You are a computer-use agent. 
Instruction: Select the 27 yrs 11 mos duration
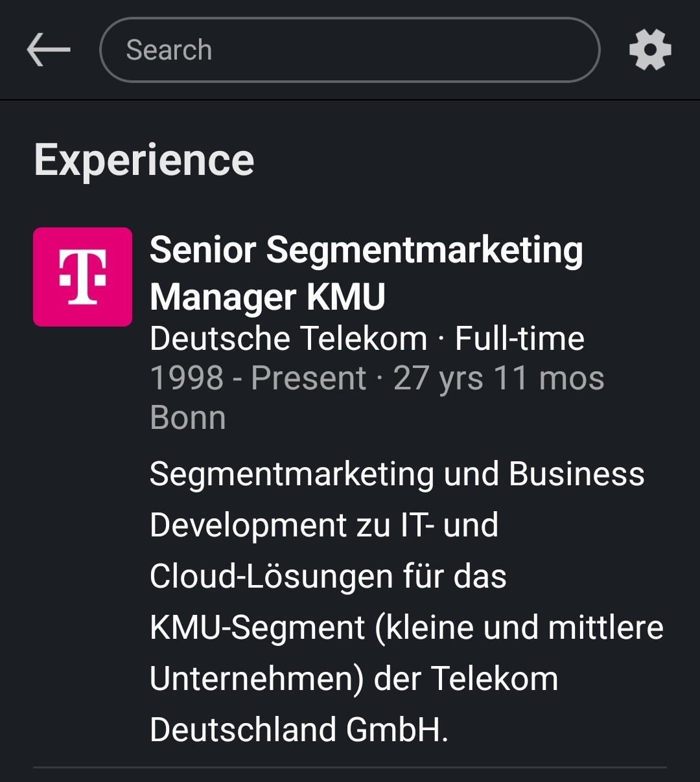coord(498,378)
